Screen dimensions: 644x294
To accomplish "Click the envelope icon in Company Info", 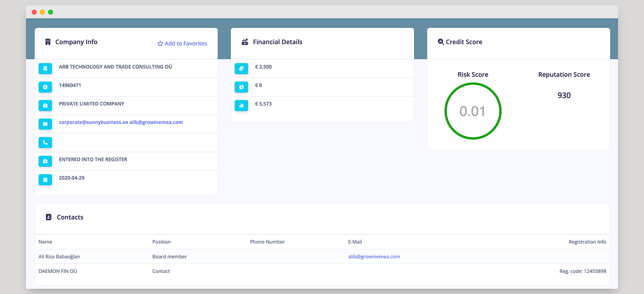I will (x=45, y=124).
